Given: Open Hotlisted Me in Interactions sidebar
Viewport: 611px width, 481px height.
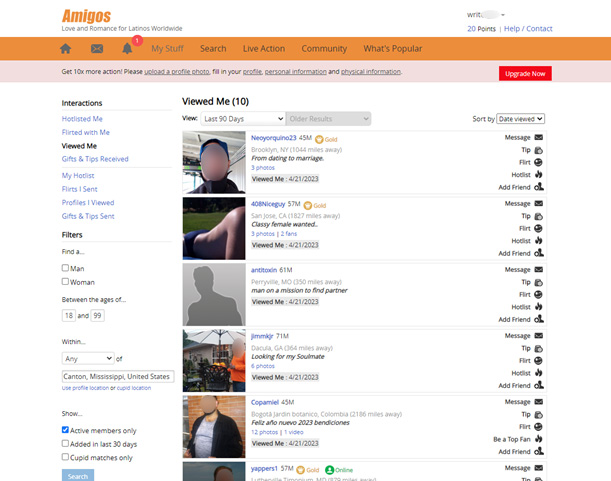Looking at the screenshot, I should point(82,119).
